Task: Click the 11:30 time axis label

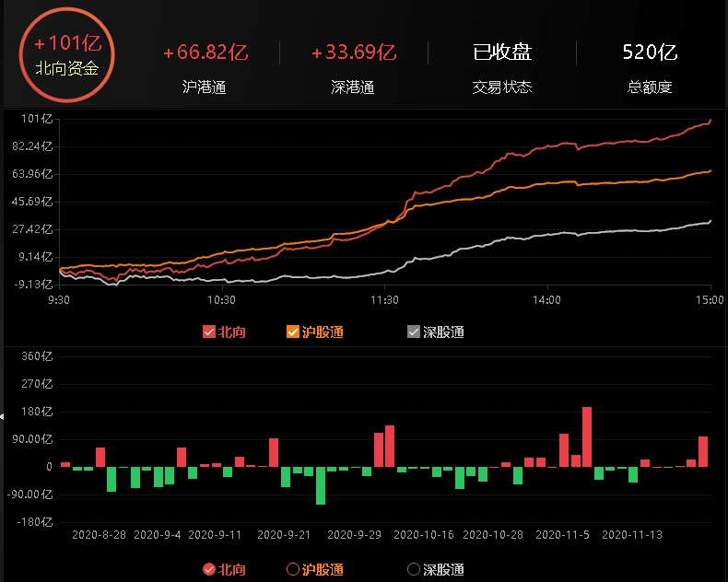Action: point(384,300)
